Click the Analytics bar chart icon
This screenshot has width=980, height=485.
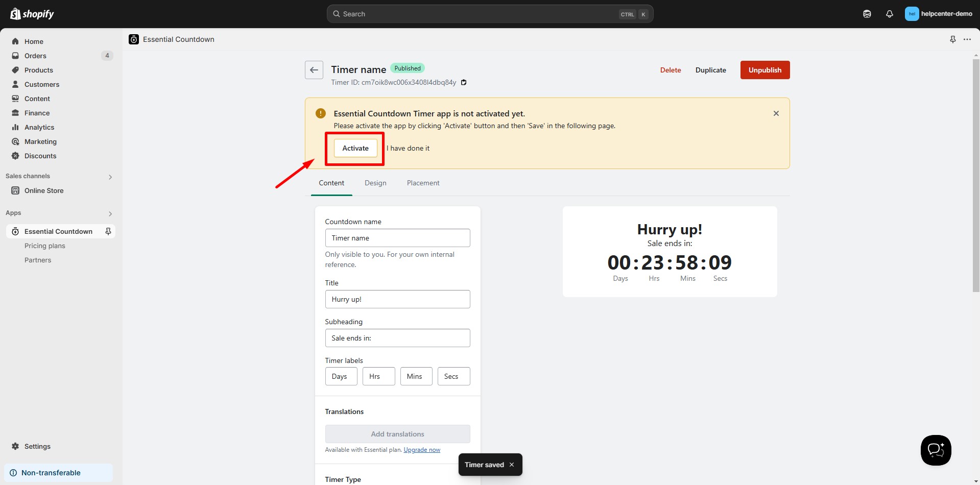(15, 127)
